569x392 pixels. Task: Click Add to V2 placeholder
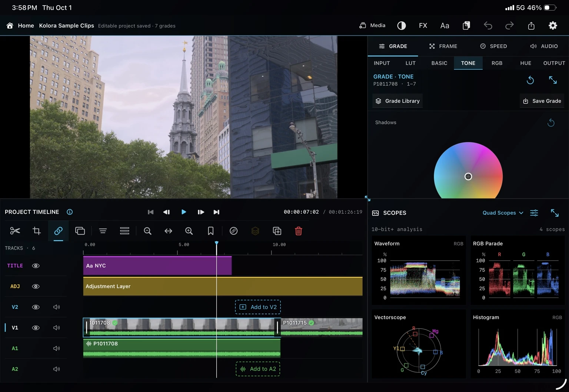[258, 307]
